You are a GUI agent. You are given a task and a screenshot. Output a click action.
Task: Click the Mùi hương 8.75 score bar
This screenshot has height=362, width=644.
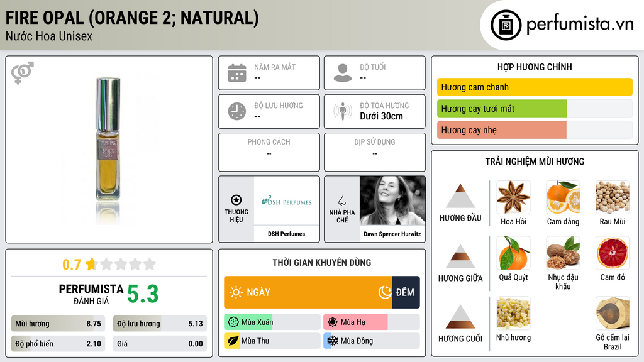[58, 324]
